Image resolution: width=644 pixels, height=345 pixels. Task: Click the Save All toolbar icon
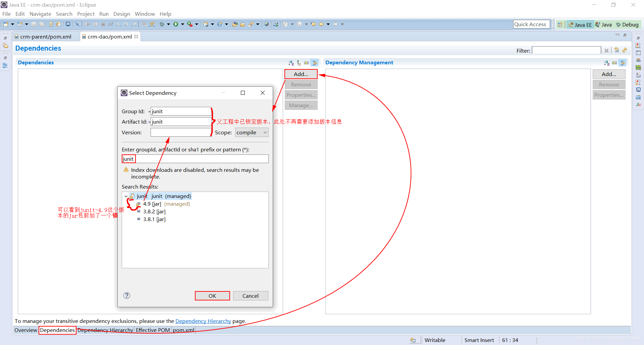point(41,24)
